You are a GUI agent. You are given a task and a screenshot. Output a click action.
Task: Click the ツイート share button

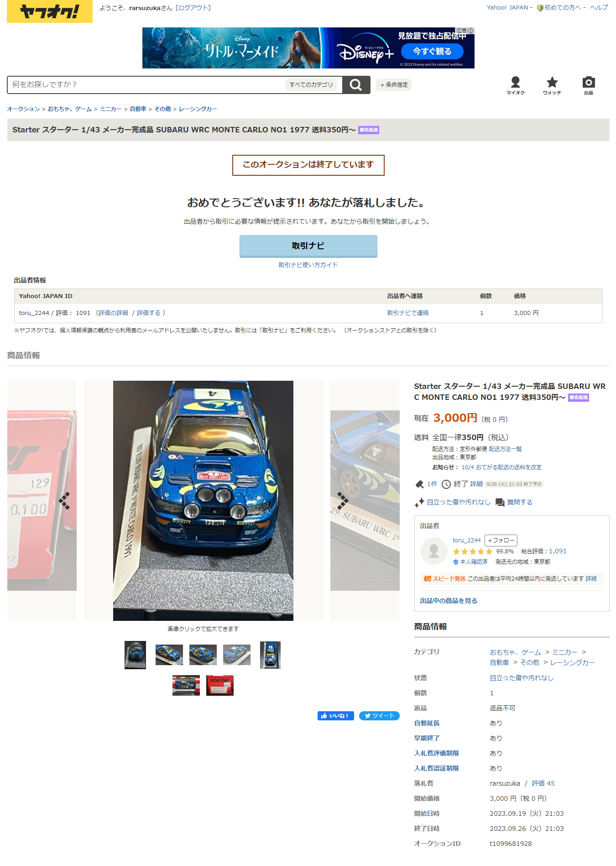[379, 716]
